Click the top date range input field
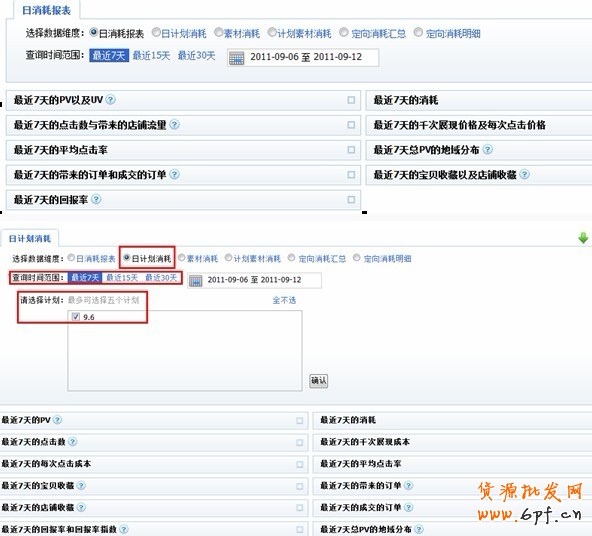 [x=303, y=57]
